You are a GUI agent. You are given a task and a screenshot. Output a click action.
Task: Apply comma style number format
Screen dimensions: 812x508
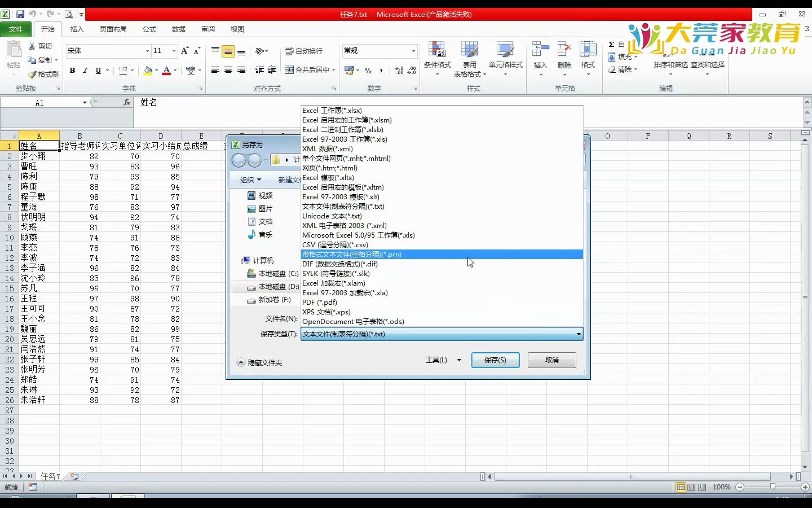point(381,71)
